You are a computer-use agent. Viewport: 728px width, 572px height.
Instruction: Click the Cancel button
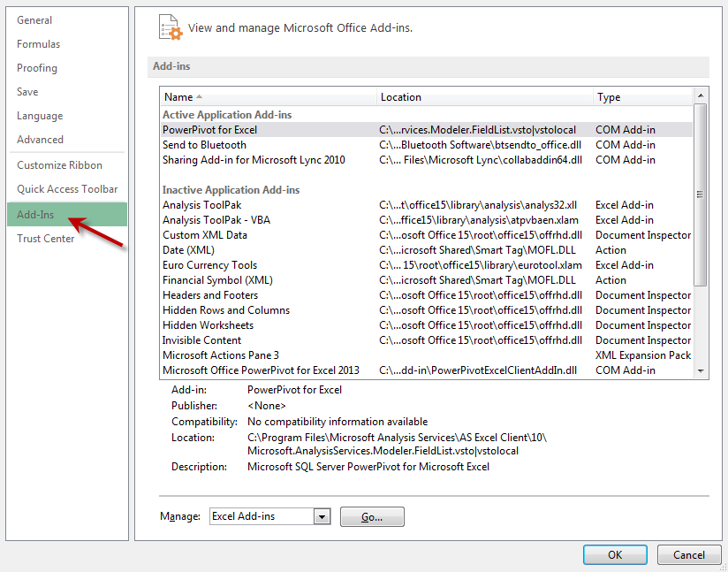click(689, 555)
